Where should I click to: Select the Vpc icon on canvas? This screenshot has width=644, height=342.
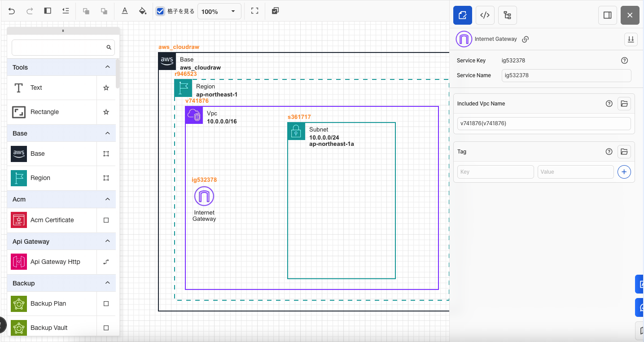coord(194,115)
